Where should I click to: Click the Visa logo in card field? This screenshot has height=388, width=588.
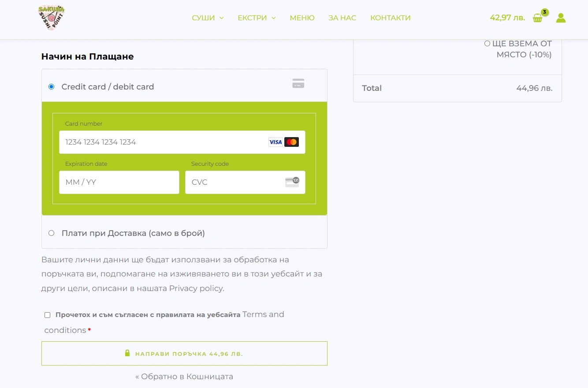pyautogui.click(x=275, y=142)
